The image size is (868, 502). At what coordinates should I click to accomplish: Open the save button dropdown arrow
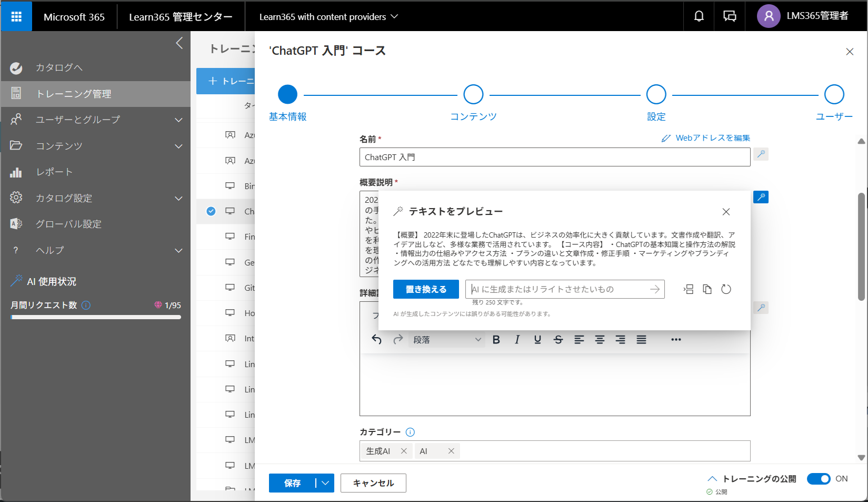(x=325, y=483)
